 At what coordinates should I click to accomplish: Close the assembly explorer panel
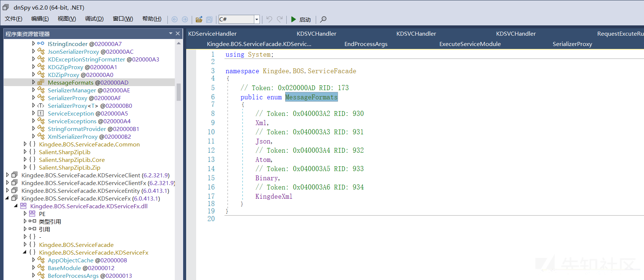(178, 33)
